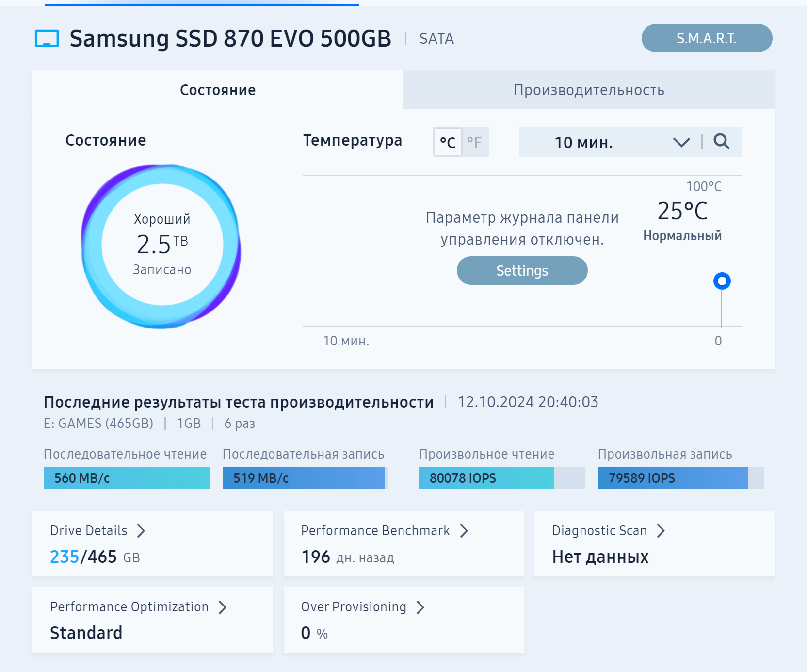The width and height of the screenshot is (807, 672).
Task: Click the Температура section heading
Action: [x=353, y=140]
